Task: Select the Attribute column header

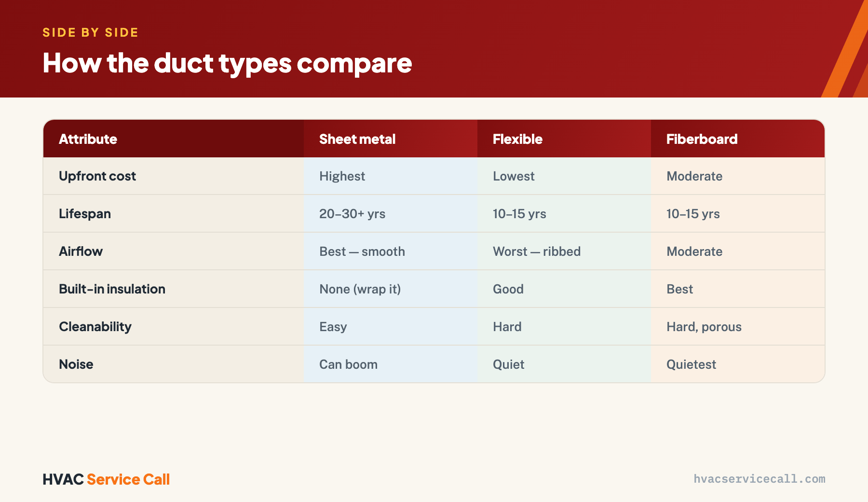Action: (x=174, y=139)
